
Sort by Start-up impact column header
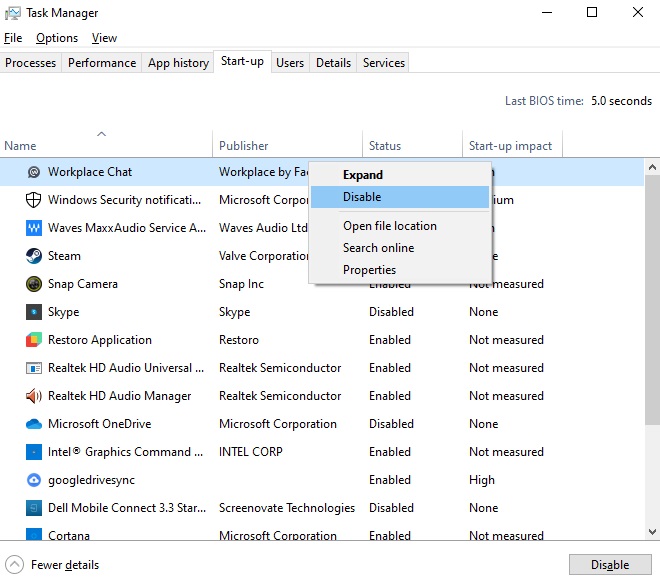pos(512,144)
